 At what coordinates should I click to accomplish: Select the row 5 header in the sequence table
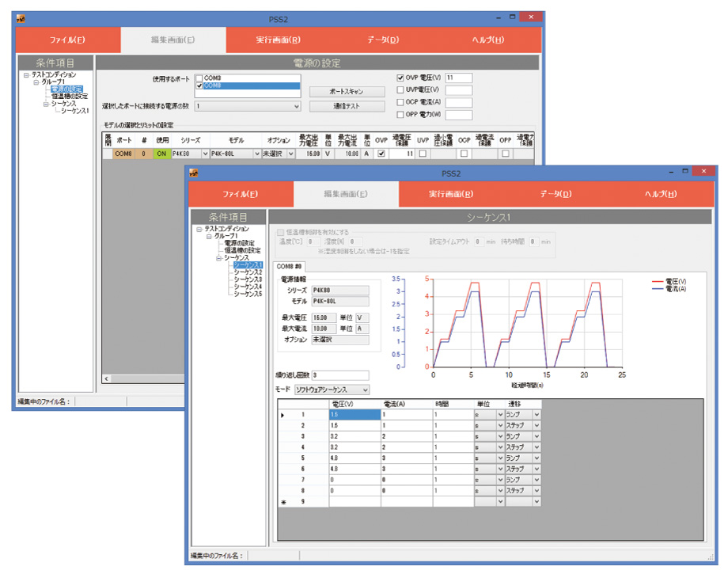pos(302,458)
